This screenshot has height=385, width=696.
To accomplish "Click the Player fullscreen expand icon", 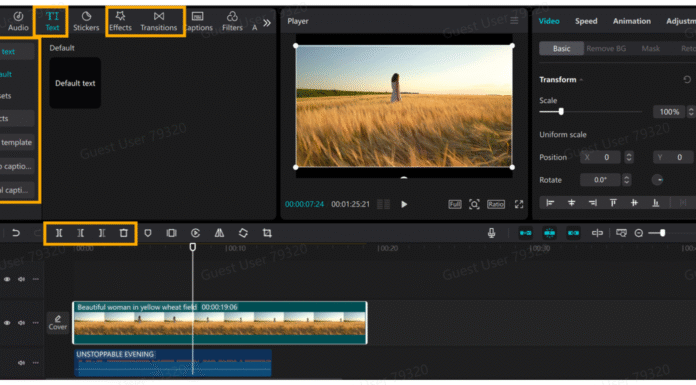I will pyautogui.click(x=519, y=204).
